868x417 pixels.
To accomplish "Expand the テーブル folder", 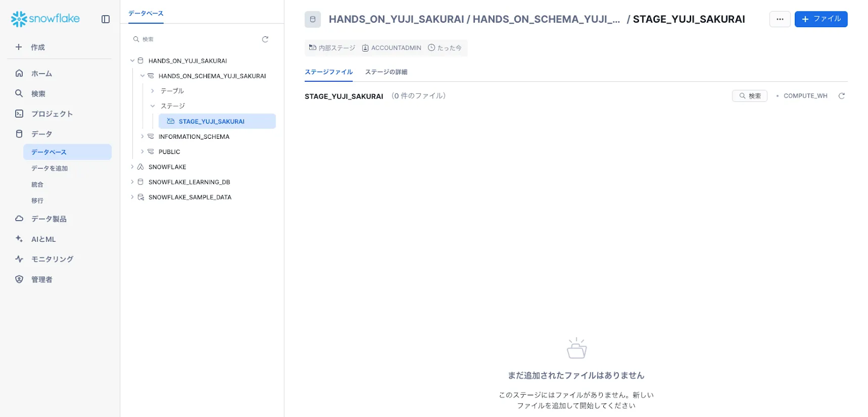I will point(152,91).
